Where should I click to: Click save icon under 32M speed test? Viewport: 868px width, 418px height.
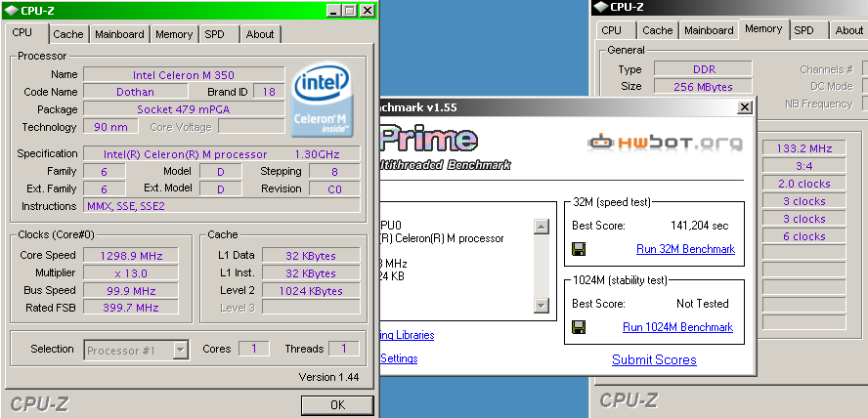579,249
